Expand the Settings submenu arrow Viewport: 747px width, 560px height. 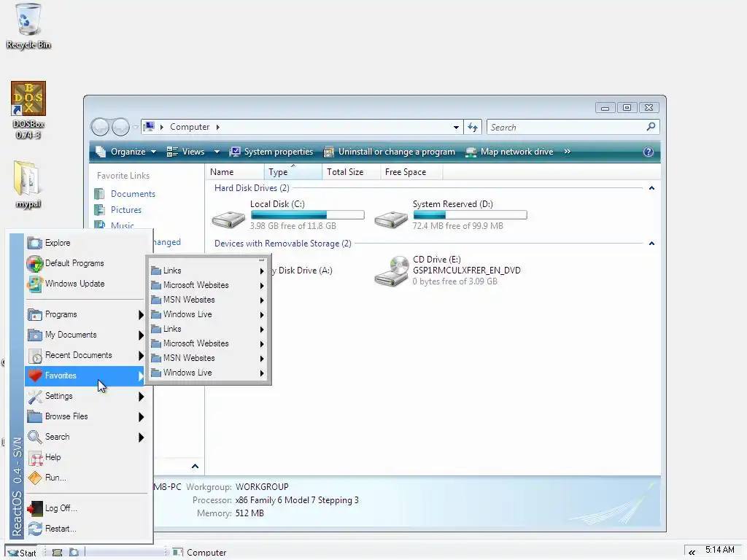(141, 396)
